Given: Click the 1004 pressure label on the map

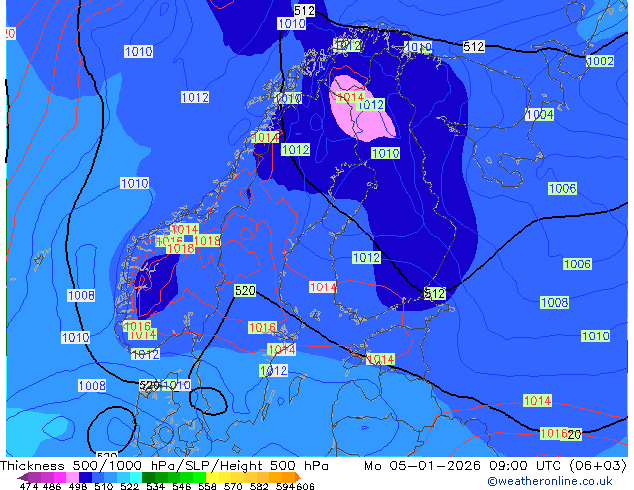Looking at the screenshot, I should click(x=540, y=114).
